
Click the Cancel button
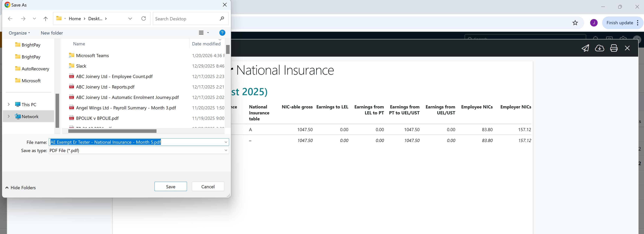[208, 187]
